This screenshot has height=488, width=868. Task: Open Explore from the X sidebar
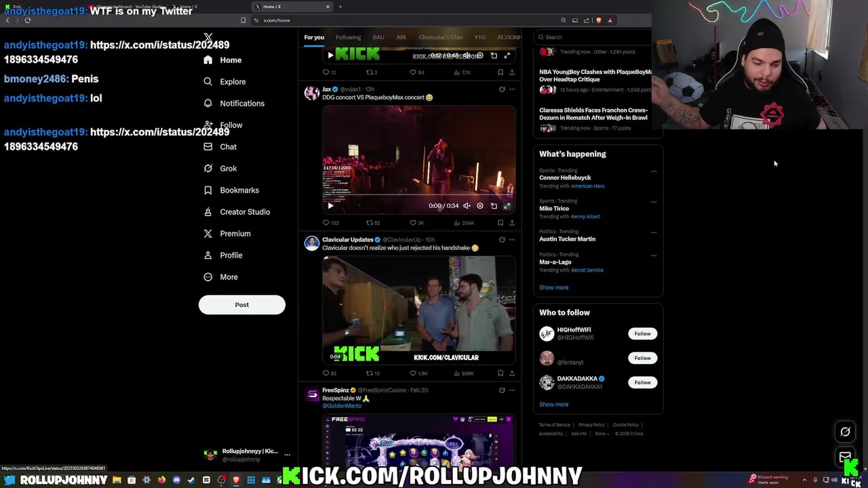224,82
